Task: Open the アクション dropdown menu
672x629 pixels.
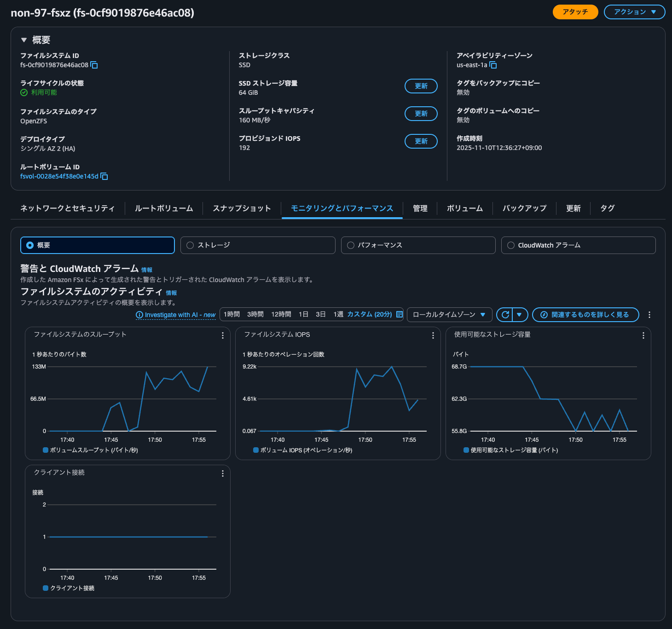Action: tap(634, 12)
